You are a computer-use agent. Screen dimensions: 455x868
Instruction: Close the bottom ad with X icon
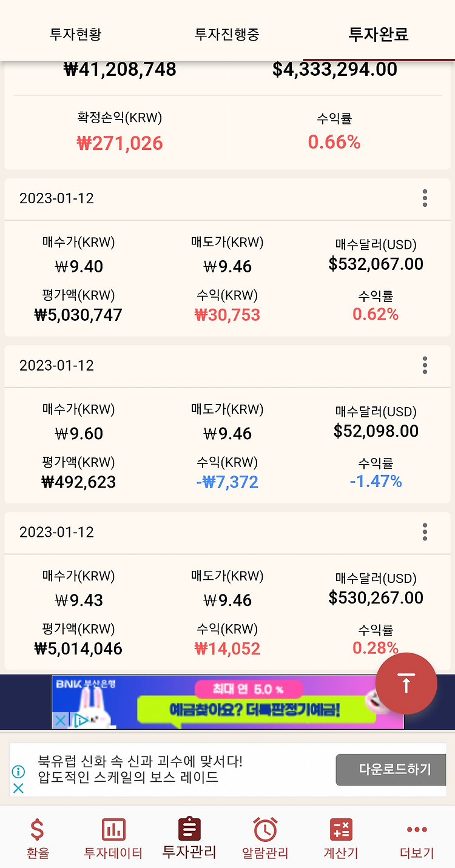[18, 788]
